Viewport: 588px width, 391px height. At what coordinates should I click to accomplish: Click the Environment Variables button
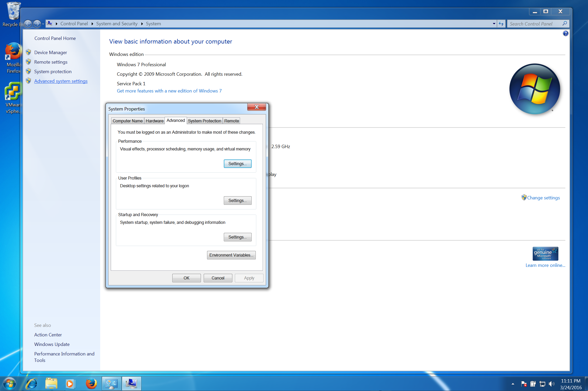click(231, 255)
